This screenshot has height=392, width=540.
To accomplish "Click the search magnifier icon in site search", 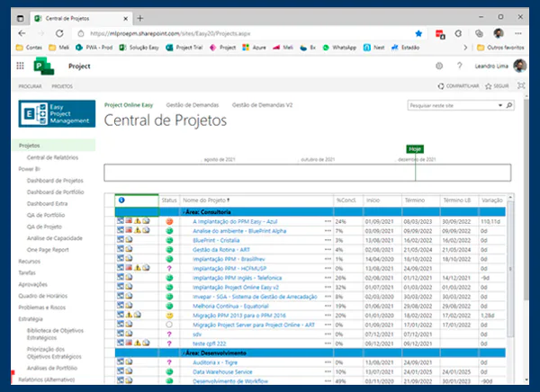I will (509, 105).
